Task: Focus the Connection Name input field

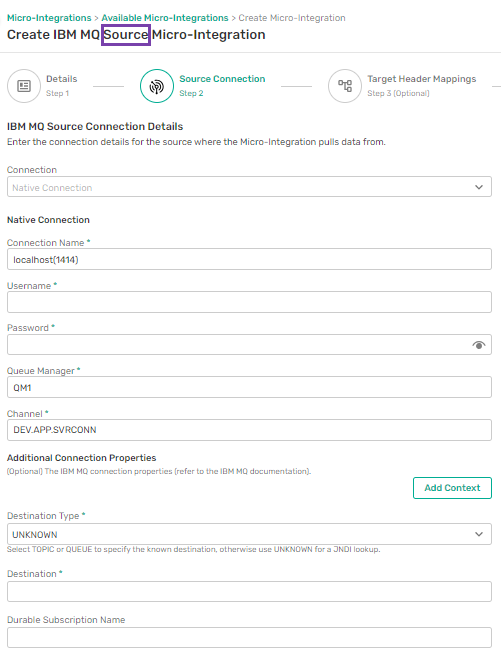Action: 249,259
